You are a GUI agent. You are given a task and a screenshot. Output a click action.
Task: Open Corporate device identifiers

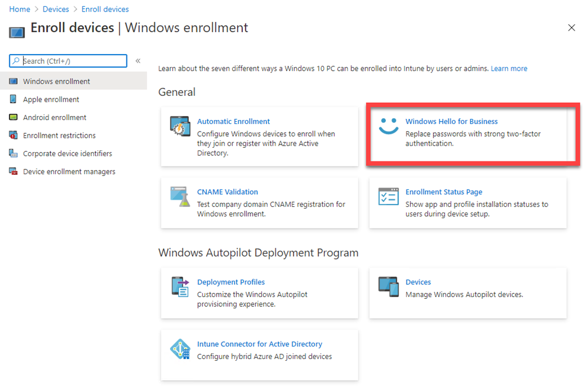[67, 153]
